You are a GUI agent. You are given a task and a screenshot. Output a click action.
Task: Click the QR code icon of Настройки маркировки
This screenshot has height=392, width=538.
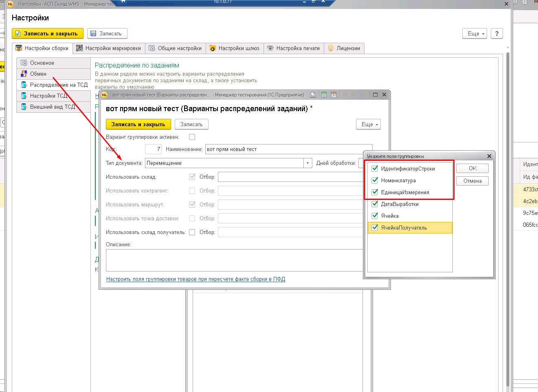(x=79, y=48)
